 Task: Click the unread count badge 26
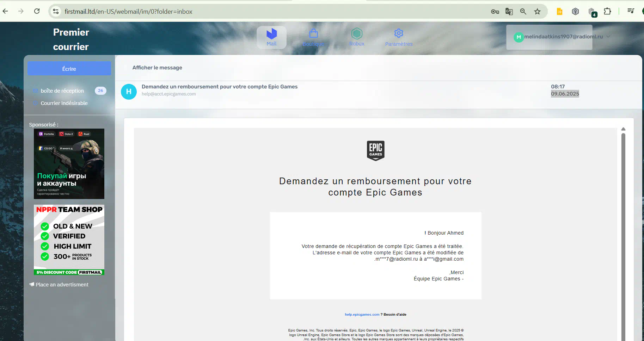click(100, 91)
